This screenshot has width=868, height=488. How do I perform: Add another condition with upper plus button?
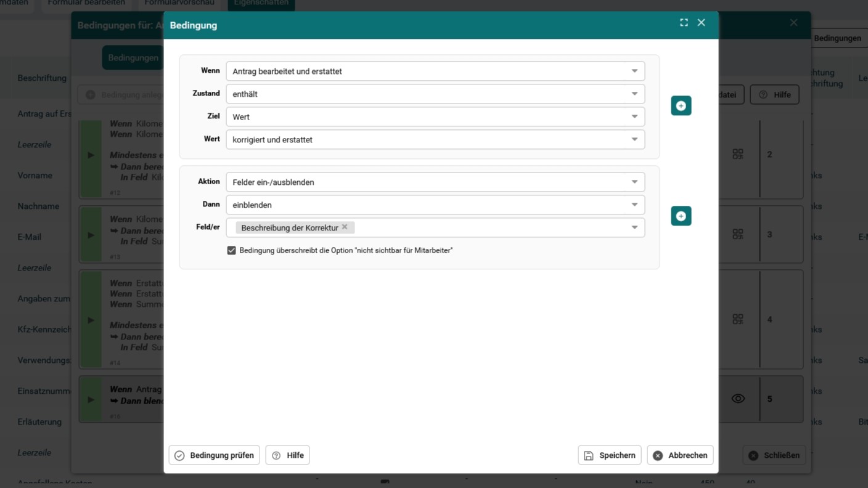681,106
